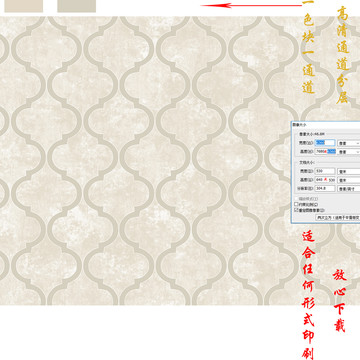The height and width of the screenshot is (360, 360).
Task: Open the resampling method dropdown at dialog bottom
Action: tap(338, 217)
